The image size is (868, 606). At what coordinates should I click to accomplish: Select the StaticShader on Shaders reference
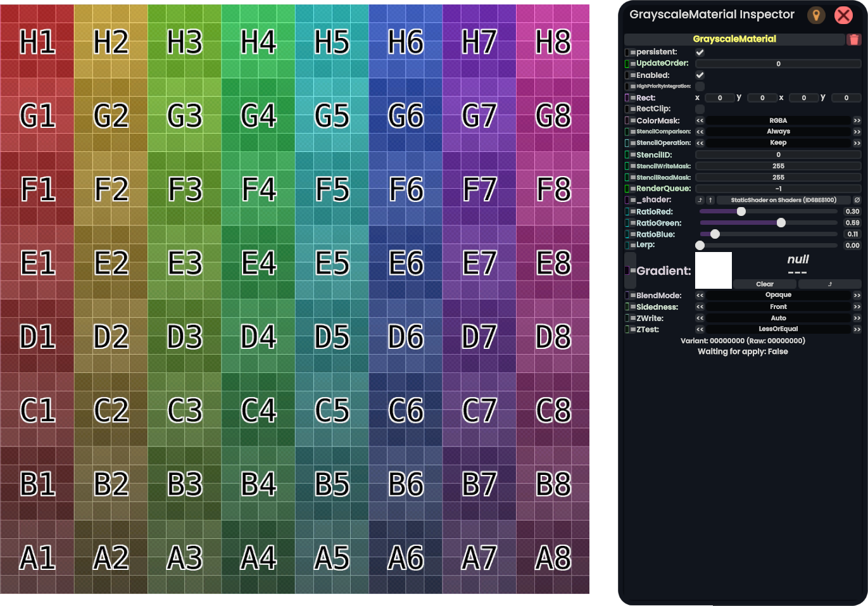(x=783, y=200)
